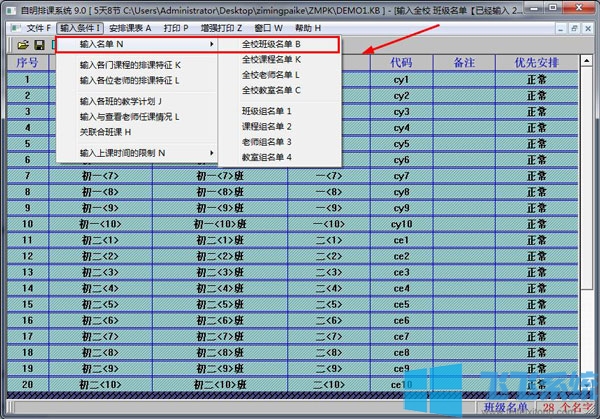Select code cell ce7
This screenshot has height=419, width=600.
tap(401, 337)
